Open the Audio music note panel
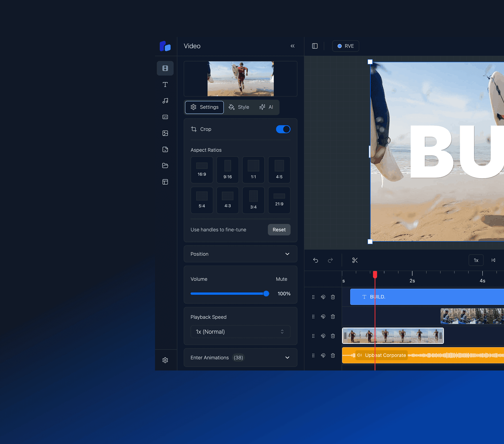Viewport: 504px width, 444px height. (x=165, y=101)
